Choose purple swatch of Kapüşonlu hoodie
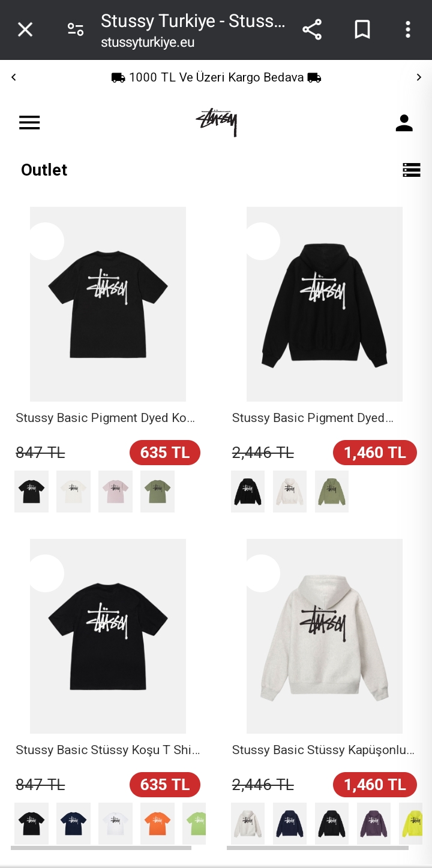The height and width of the screenshot is (868, 432). tap(374, 824)
